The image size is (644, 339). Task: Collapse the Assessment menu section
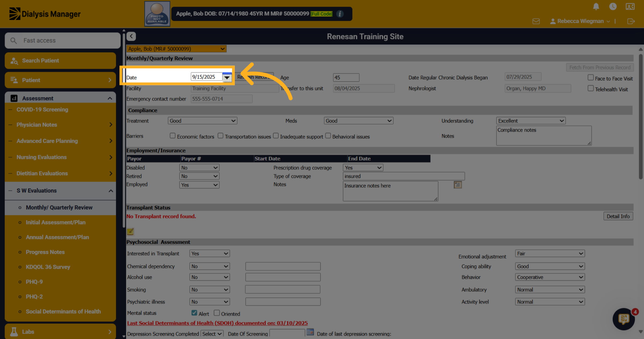[x=60, y=98]
